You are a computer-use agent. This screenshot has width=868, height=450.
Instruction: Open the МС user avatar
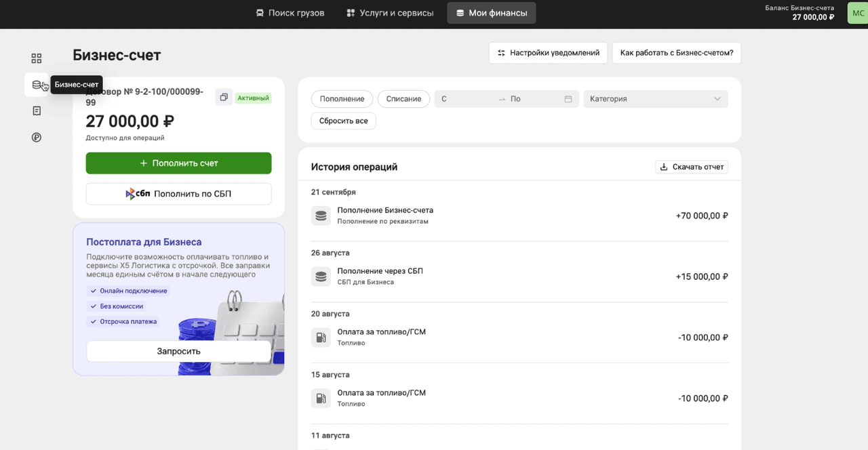(858, 13)
